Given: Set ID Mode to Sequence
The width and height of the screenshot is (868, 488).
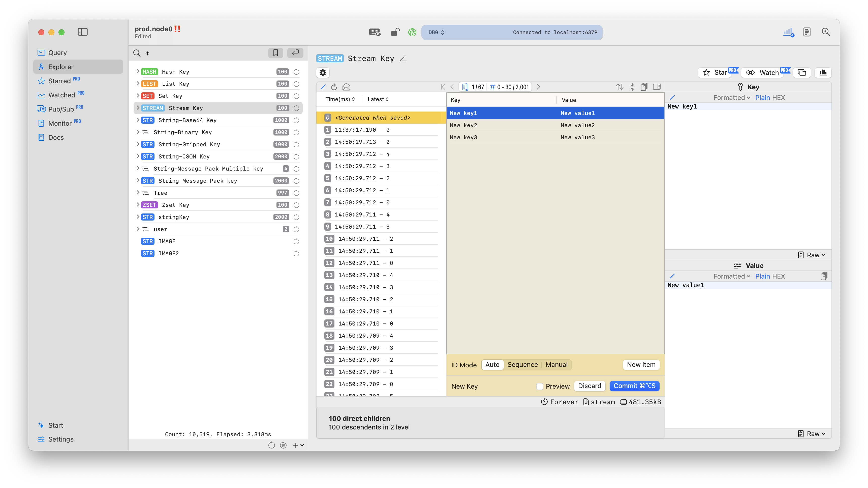Looking at the screenshot, I should pos(522,365).
